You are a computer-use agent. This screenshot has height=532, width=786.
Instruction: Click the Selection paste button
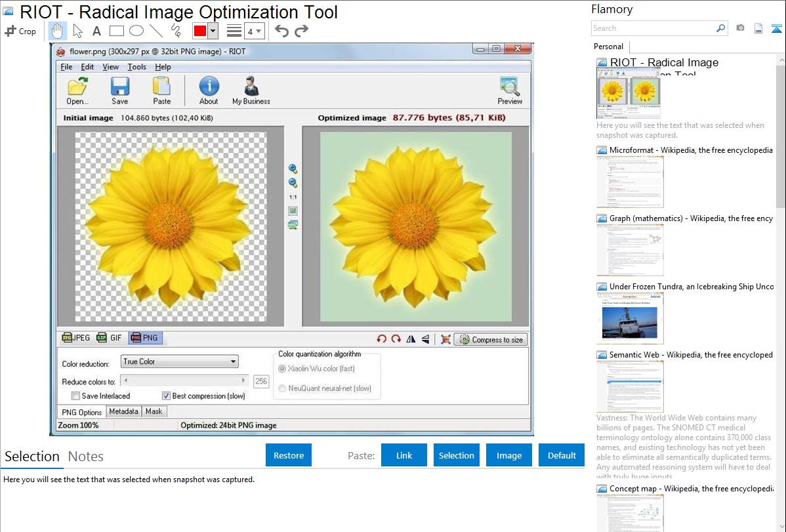456,455
